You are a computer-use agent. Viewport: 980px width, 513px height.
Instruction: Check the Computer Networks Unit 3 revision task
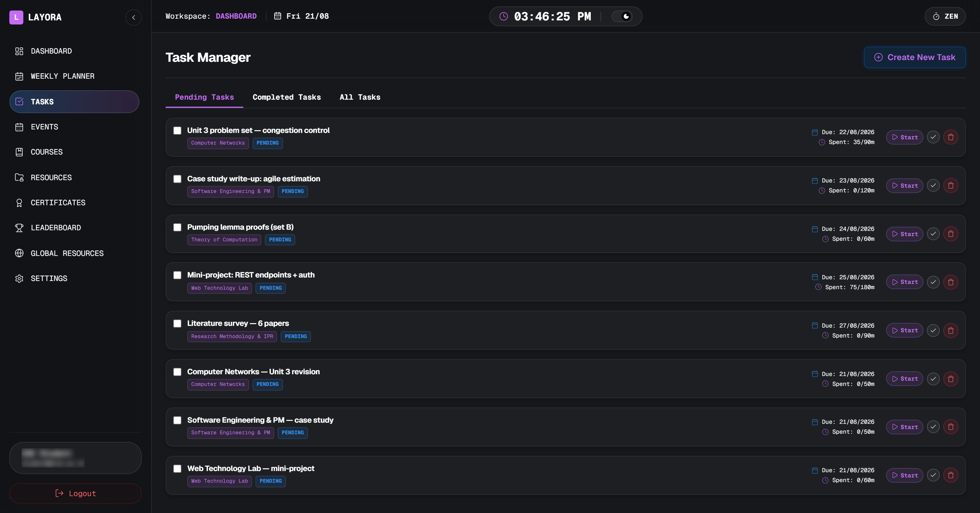[177, 372]
